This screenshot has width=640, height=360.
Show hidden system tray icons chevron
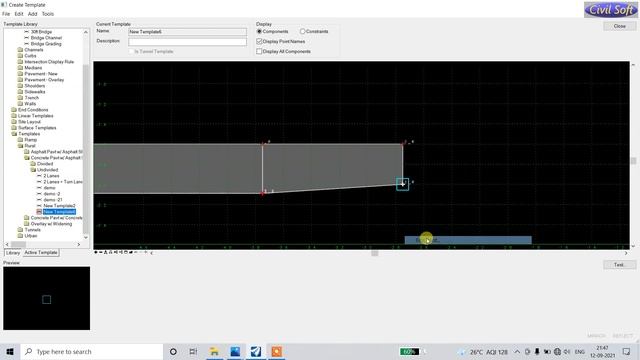517,351
